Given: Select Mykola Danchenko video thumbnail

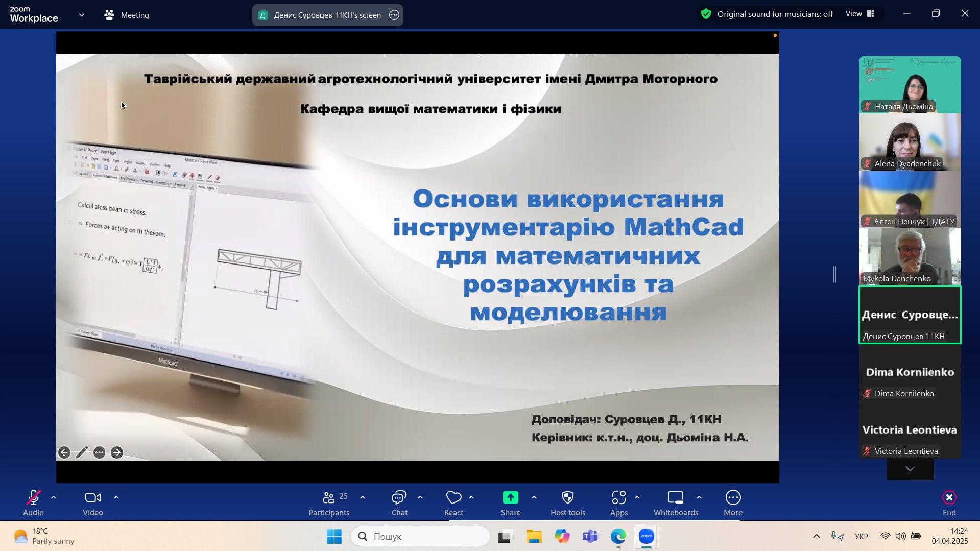Looking at the screenshot, I should point(910,257).
